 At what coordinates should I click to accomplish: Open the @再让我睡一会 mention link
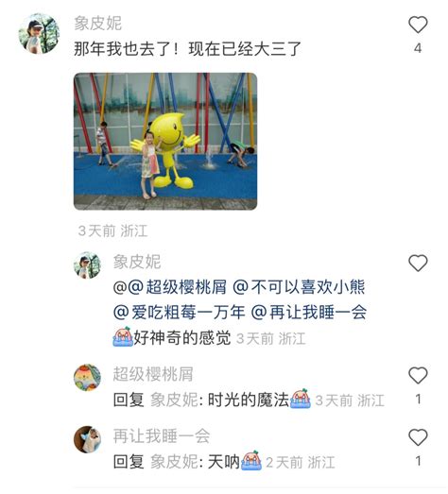pyautogui.click(x=309, y=313)
